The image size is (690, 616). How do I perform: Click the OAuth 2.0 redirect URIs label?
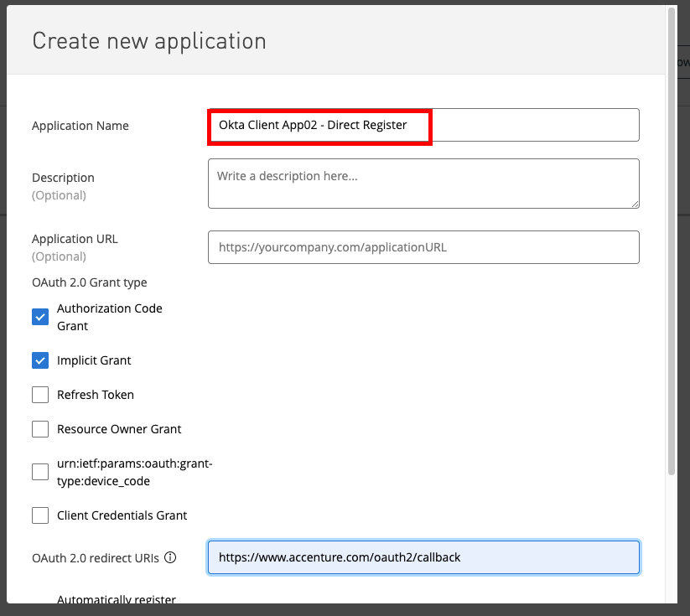coord(96,557)
